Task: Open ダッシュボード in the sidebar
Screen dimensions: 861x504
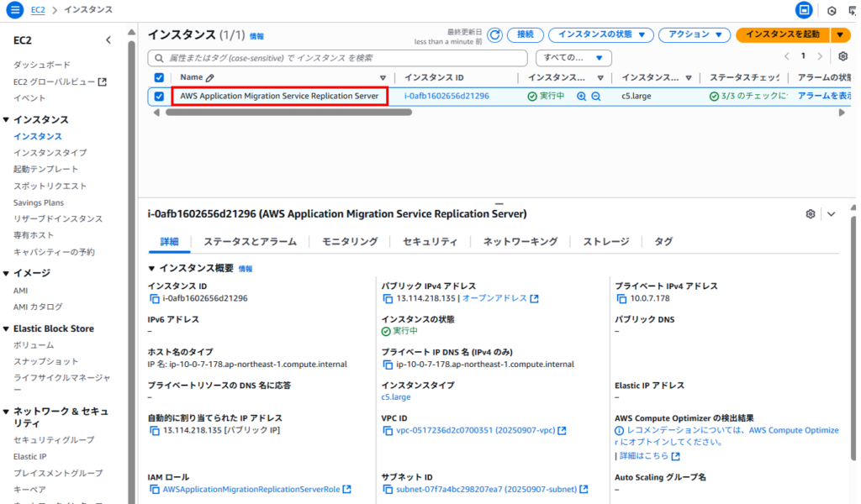Action: [42, 65]
